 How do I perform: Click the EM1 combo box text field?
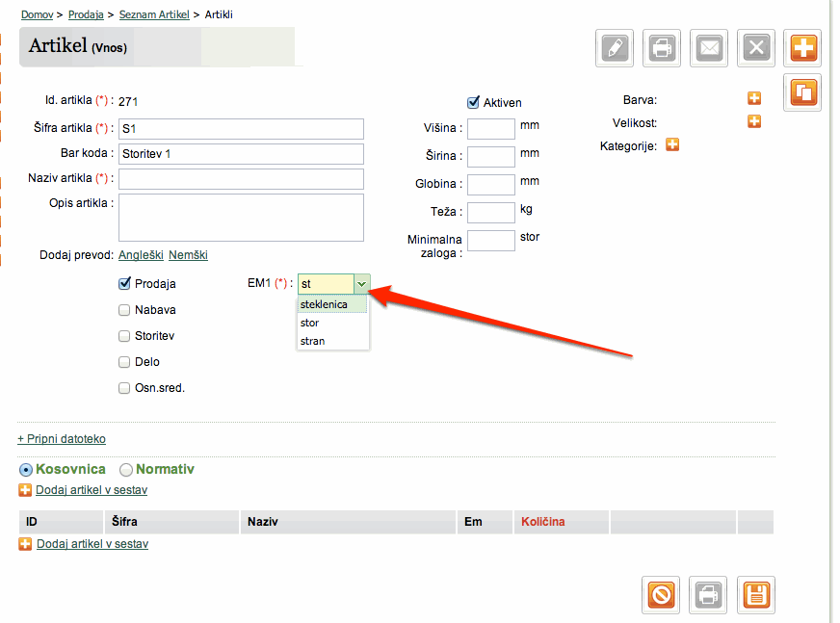pyautogui.click(x=326, y=284)
